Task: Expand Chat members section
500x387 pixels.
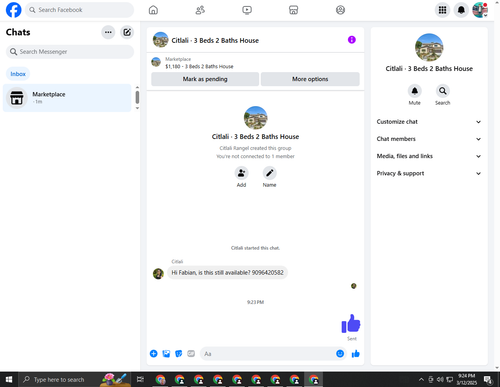Action: [429, 139]
